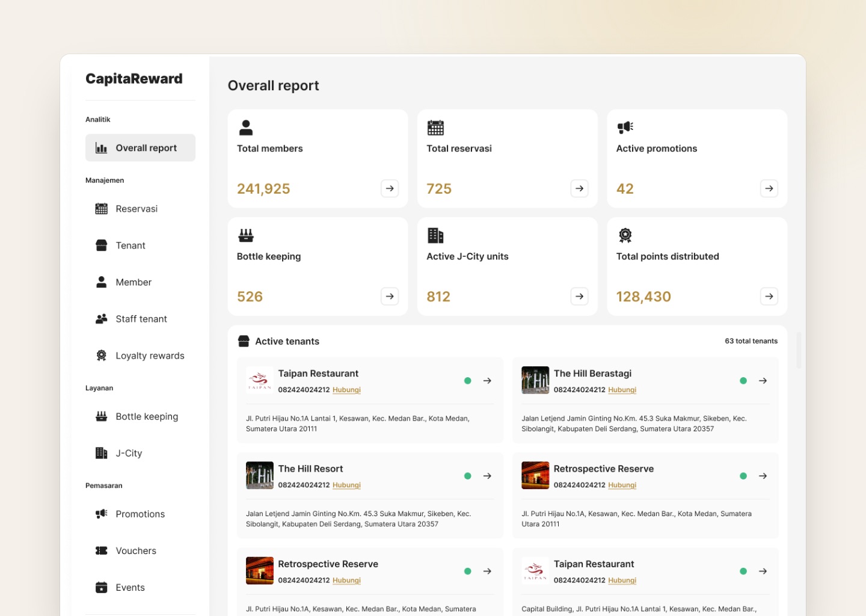This screenshot has width=866, height=616.
Task: Click the 241,925 total members value
Action: point(263,189)
